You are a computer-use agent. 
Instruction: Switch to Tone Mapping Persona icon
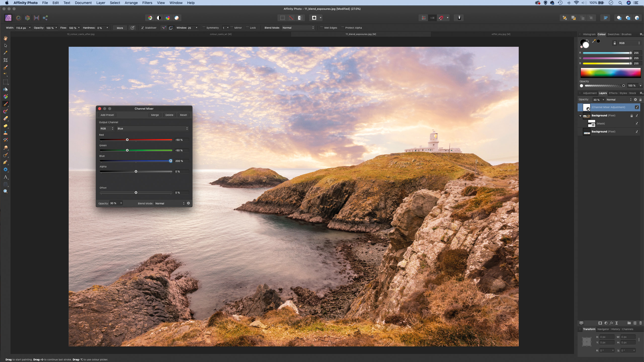[36, 18]
